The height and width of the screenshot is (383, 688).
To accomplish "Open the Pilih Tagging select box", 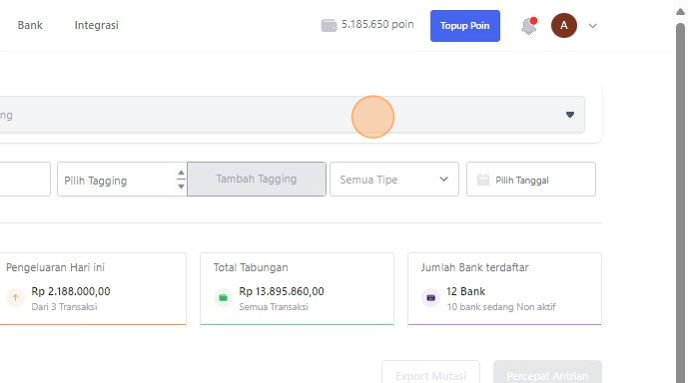I will click(122, 179).
